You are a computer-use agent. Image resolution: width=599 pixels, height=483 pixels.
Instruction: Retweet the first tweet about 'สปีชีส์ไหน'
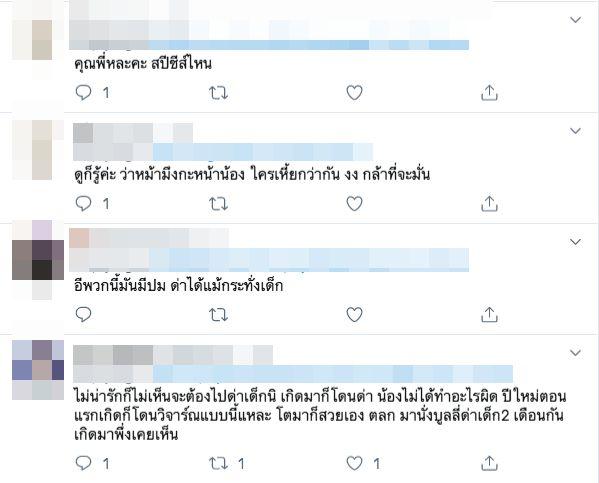click(x=219, y=93)
